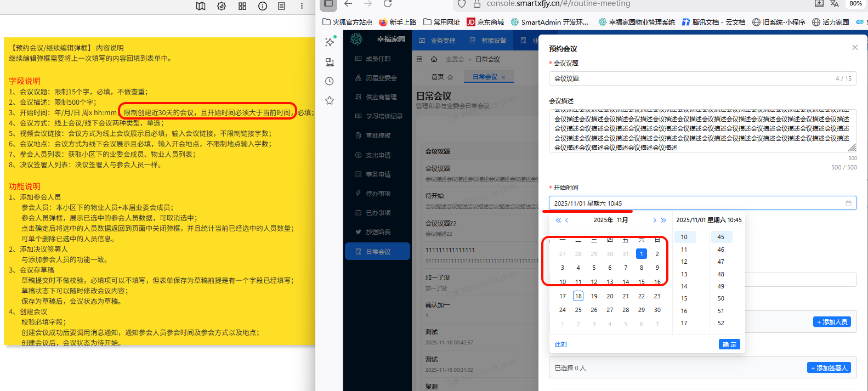Open the 幸福家园物业管理系统 bookmark

click(x=637, y=22)
